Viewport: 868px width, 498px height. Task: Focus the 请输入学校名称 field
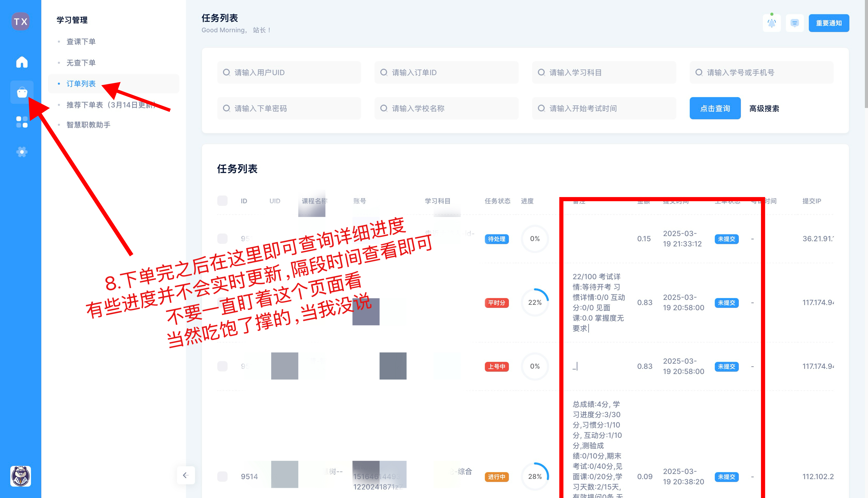click(446, 108)
